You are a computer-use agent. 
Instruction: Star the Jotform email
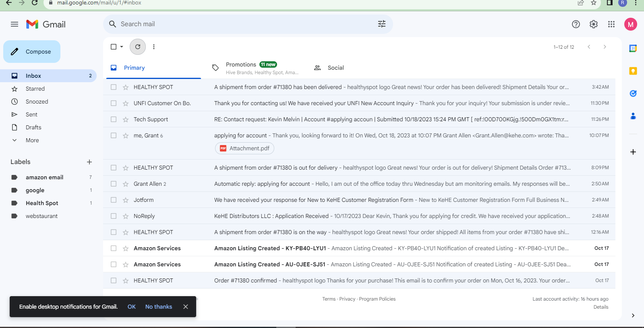coord(126,200)
